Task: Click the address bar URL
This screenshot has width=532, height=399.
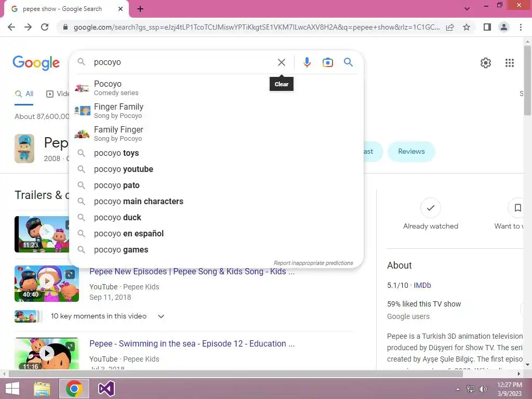Action: [257, 27]
